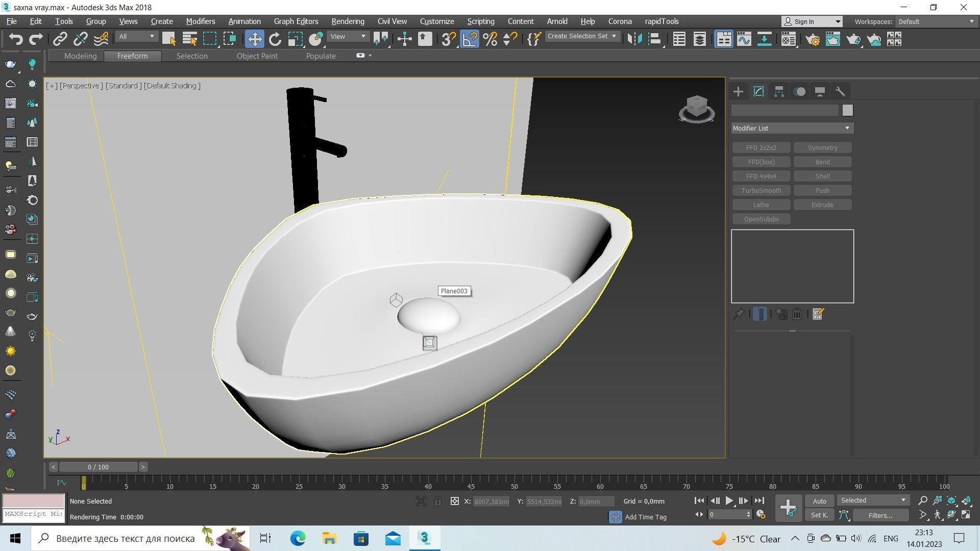
Task: Click Remove Modifier trash icon
Action: (797, 315)
